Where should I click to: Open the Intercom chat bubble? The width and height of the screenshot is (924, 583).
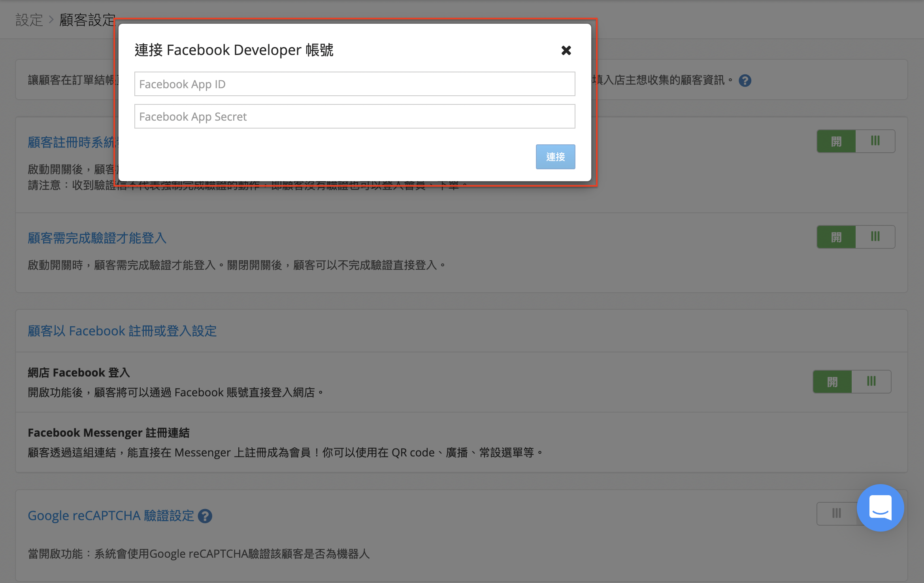[880, 507]
